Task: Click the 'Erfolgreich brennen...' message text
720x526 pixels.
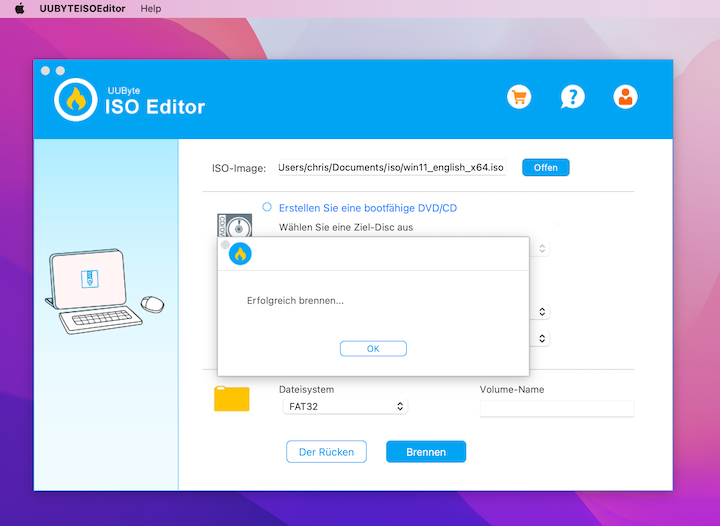Action: click(295, 301)
